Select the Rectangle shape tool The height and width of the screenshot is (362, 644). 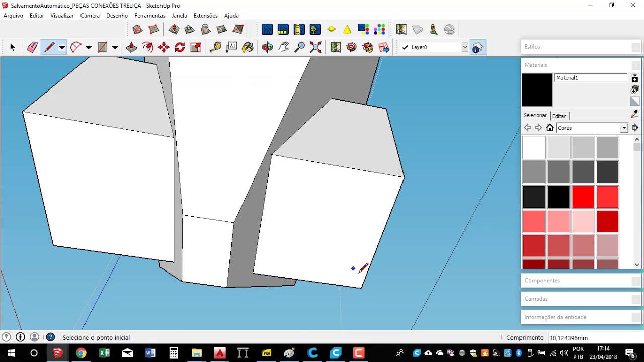click(102, 47)
